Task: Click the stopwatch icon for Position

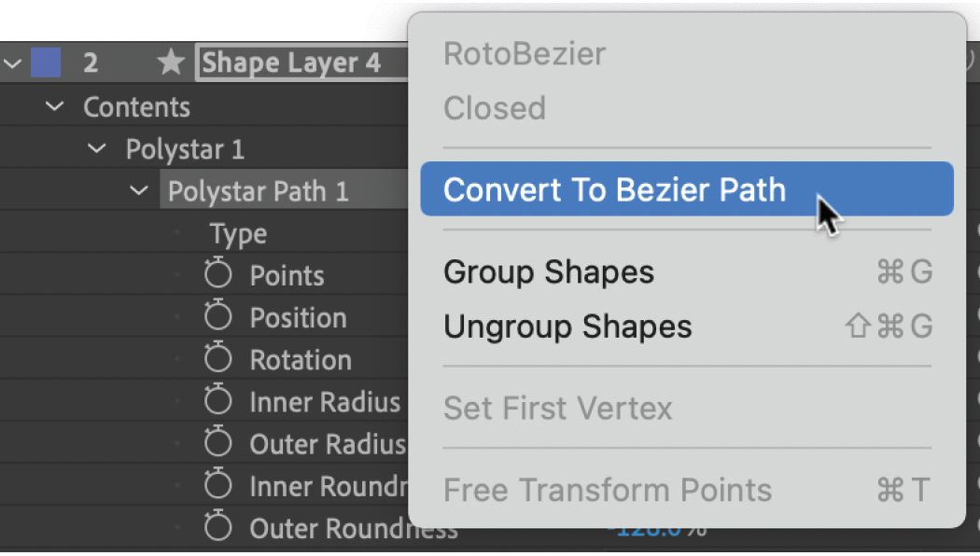Action: point(217,317)
